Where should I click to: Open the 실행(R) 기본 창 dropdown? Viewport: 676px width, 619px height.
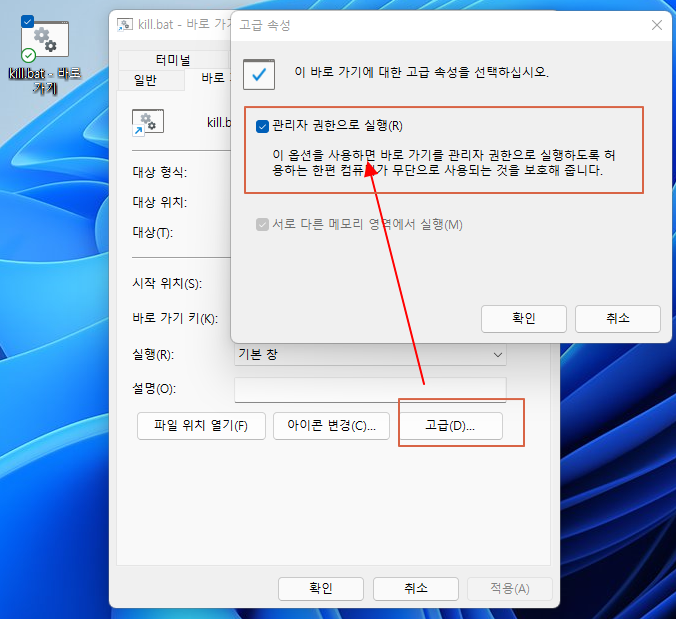pyautogui.click(x=370, y=355)
